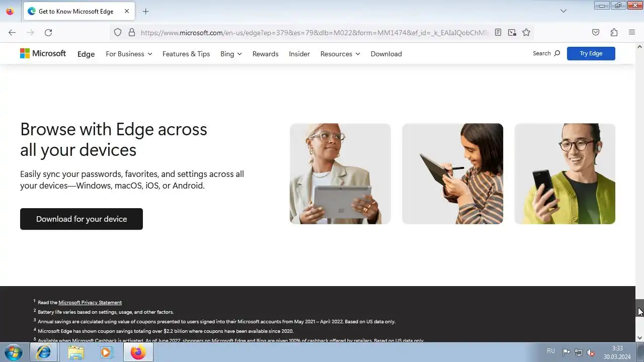The height and width of the screenshot is (362, 644).
Task: Click the Battery life varies footnote text
Action: (x=106, y=312)
